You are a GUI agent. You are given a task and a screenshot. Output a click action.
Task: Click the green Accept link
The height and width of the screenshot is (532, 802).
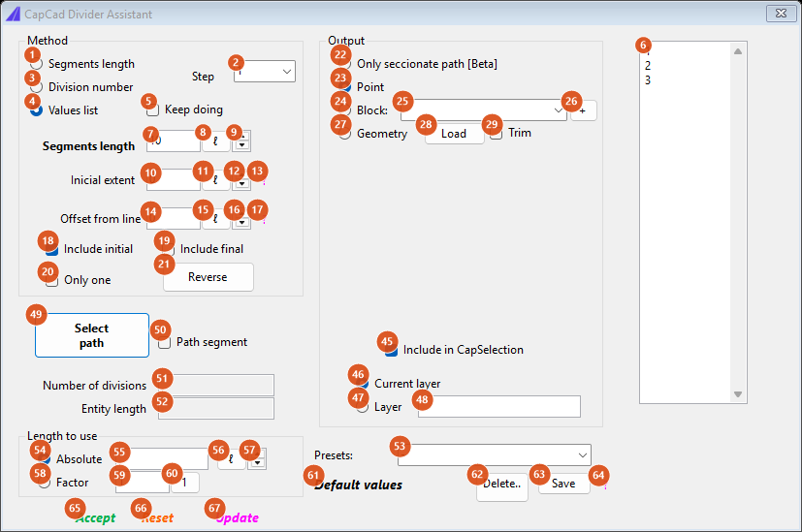click(96, 517)
